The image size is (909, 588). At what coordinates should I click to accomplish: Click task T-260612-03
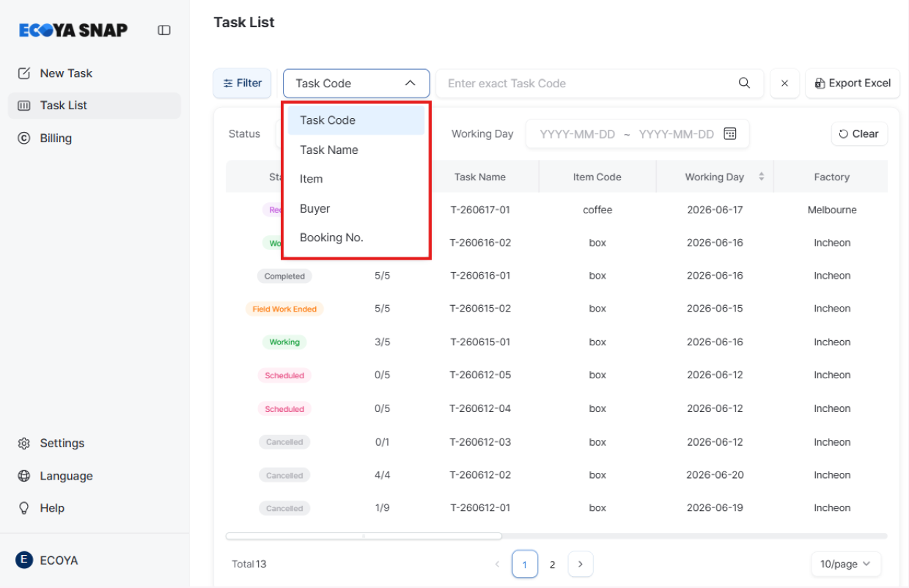(x=480, y=442)
